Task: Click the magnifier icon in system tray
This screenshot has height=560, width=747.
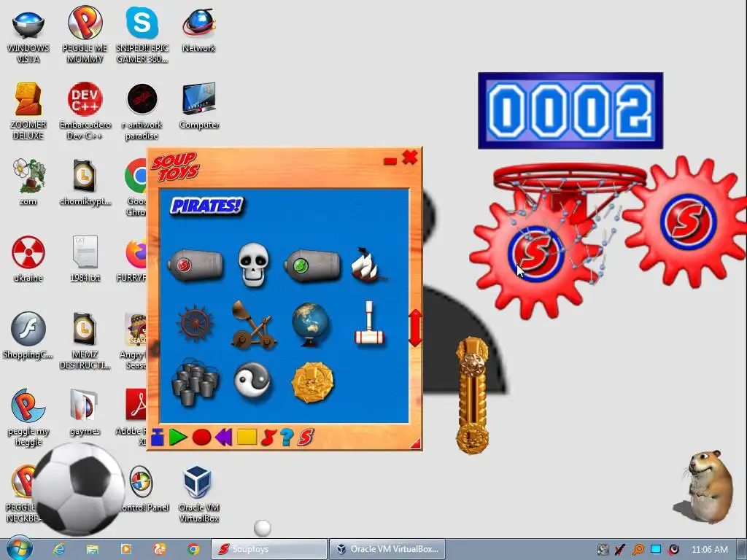Action: tap(638, 550)
